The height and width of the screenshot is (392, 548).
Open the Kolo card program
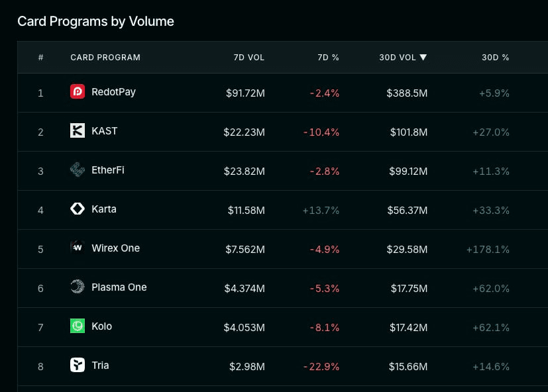(101, 326)
